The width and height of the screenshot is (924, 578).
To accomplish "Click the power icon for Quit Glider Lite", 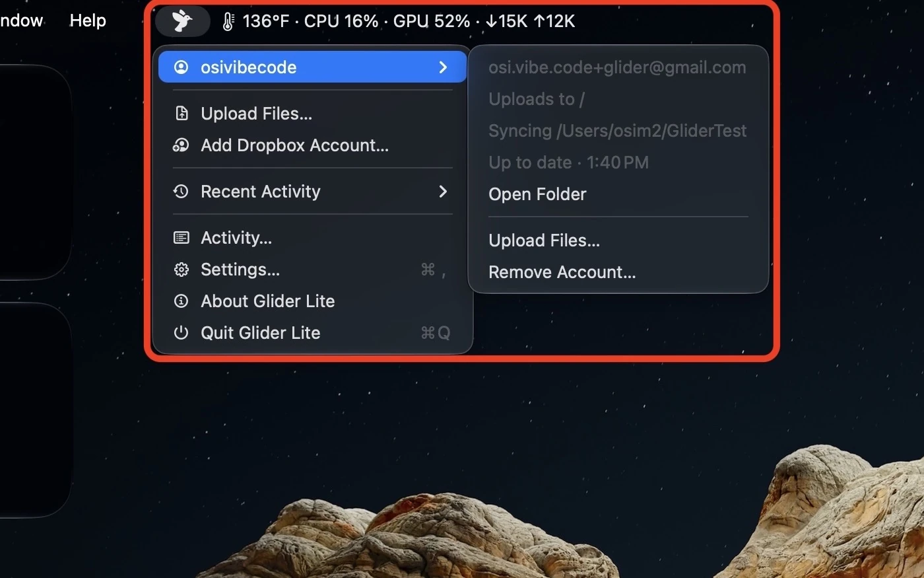I will tap(181, 333).
